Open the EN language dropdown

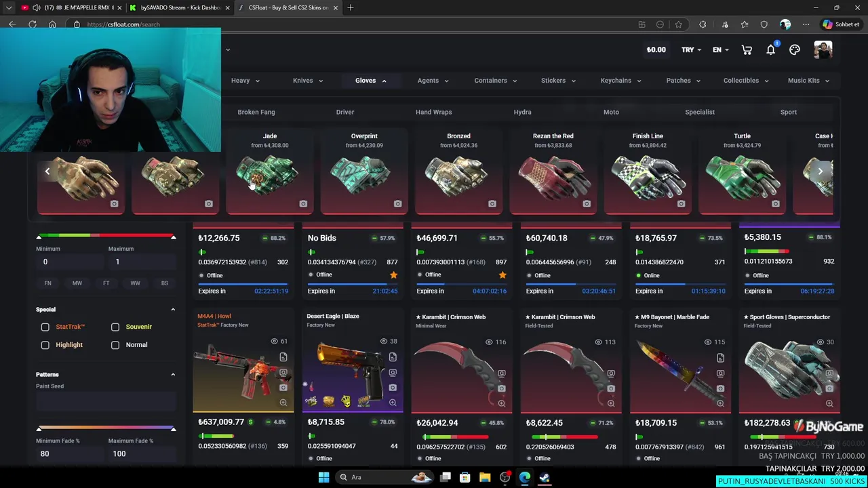click(x=720, y=49)
